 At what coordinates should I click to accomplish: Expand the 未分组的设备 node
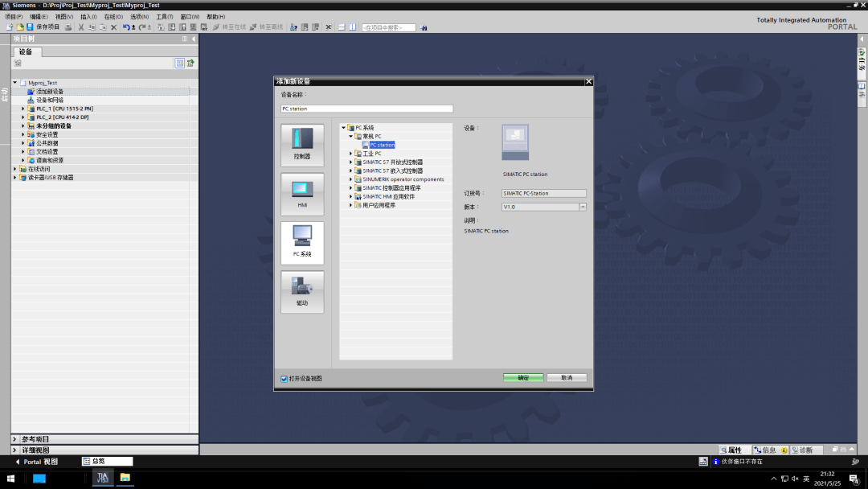tap(23, 125)
